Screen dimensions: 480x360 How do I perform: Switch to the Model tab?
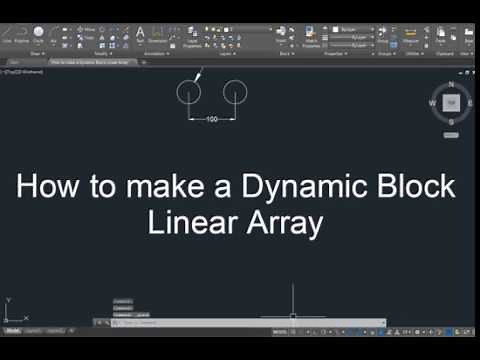tap(13, 331)
